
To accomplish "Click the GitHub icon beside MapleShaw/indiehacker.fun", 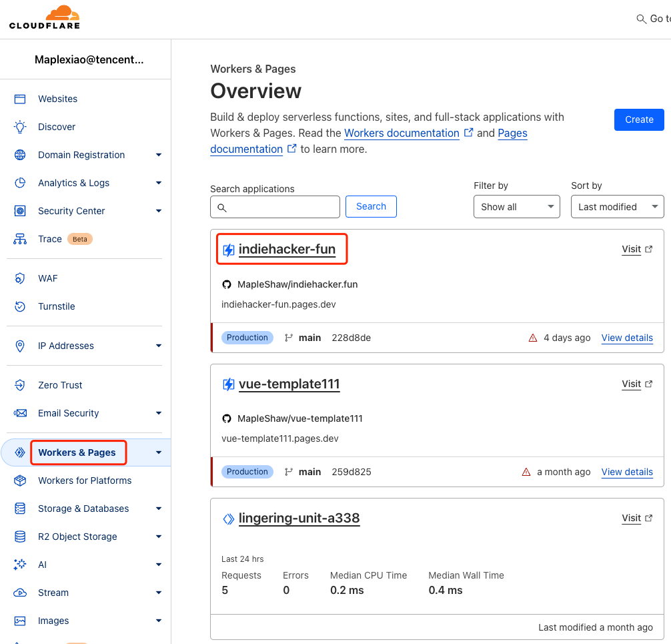I will (227, 284).
